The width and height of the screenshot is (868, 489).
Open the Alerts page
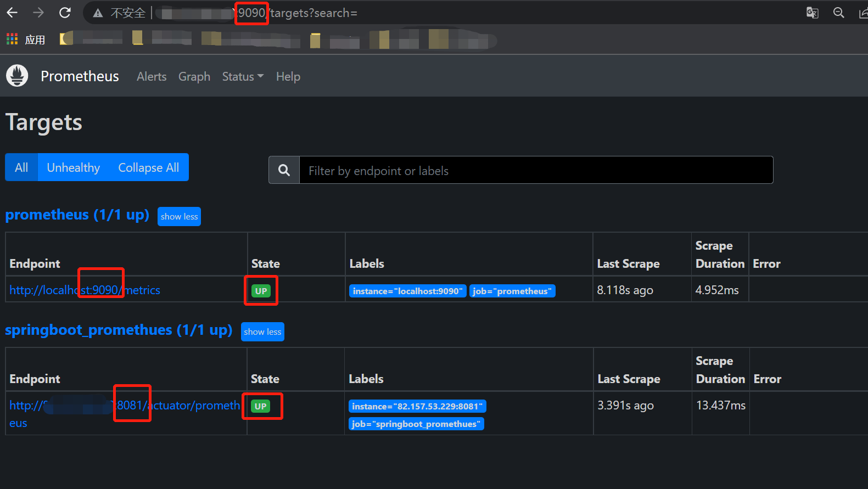152,76
